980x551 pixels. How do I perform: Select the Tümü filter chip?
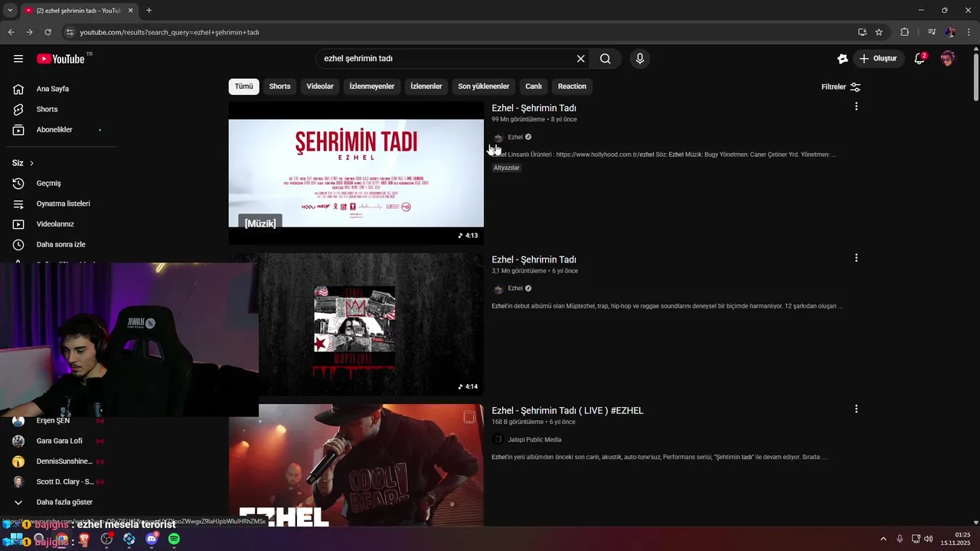pos(243,86)
